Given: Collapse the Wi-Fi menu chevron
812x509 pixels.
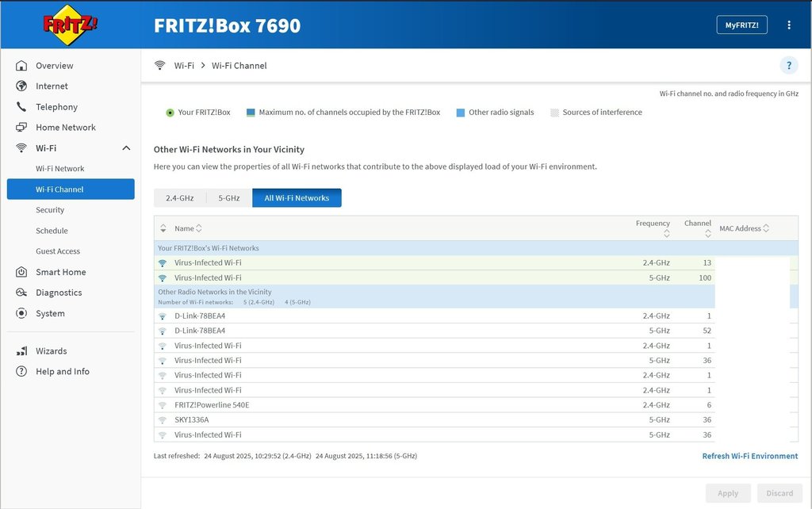Looking at the screenshot, I should [x=125, y=148].
